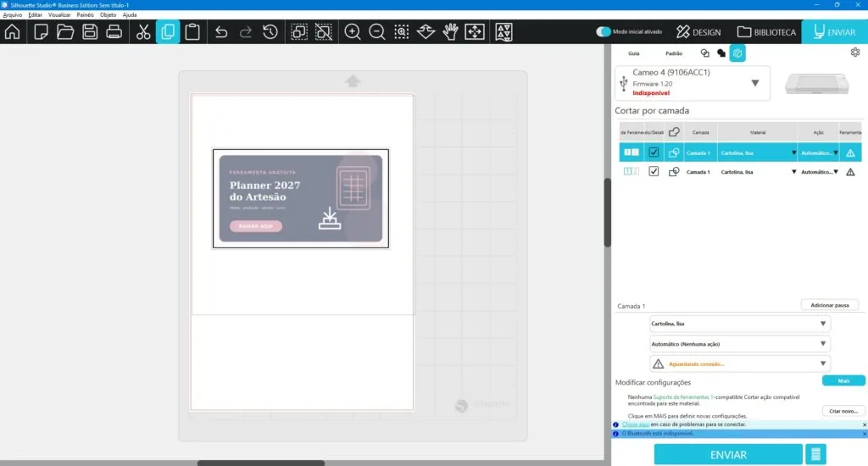Expand the Aguardando conexão dropdown

click(739, 363)
